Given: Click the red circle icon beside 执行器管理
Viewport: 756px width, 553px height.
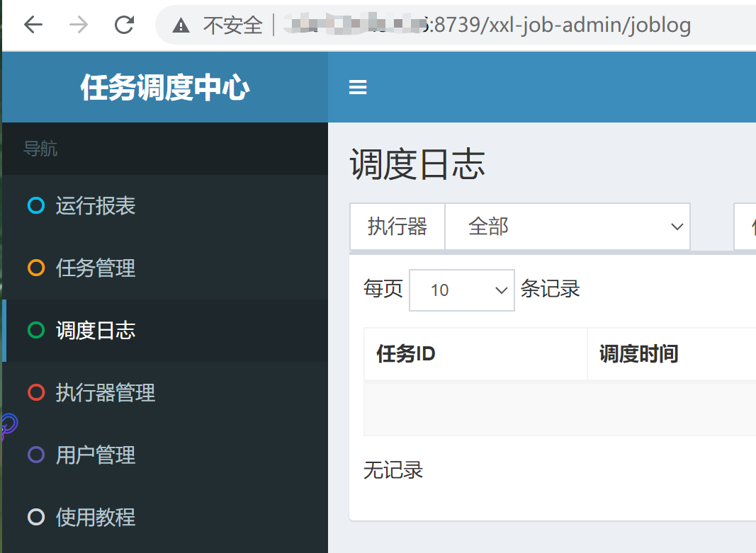Looking at the screenshot, I should [36, 393].
